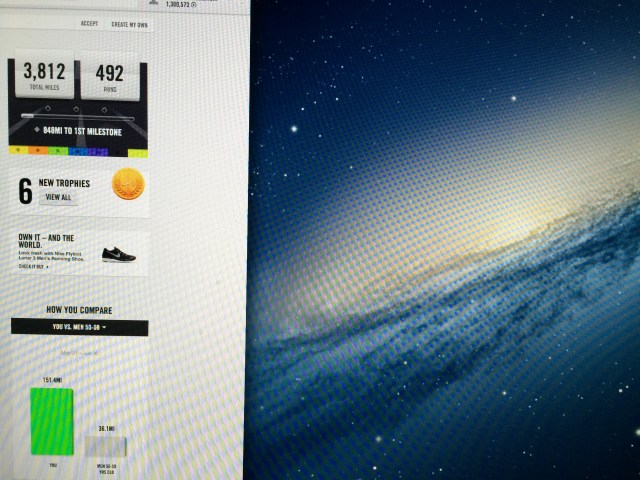Expand the You vs. Men 50-59 dropdown
The image size is (640, 480).
point(79,328)
